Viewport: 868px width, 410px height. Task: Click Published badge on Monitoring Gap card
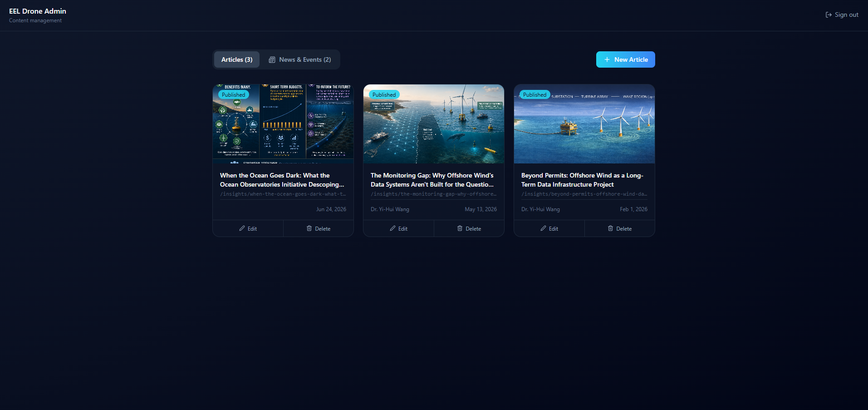384,95
